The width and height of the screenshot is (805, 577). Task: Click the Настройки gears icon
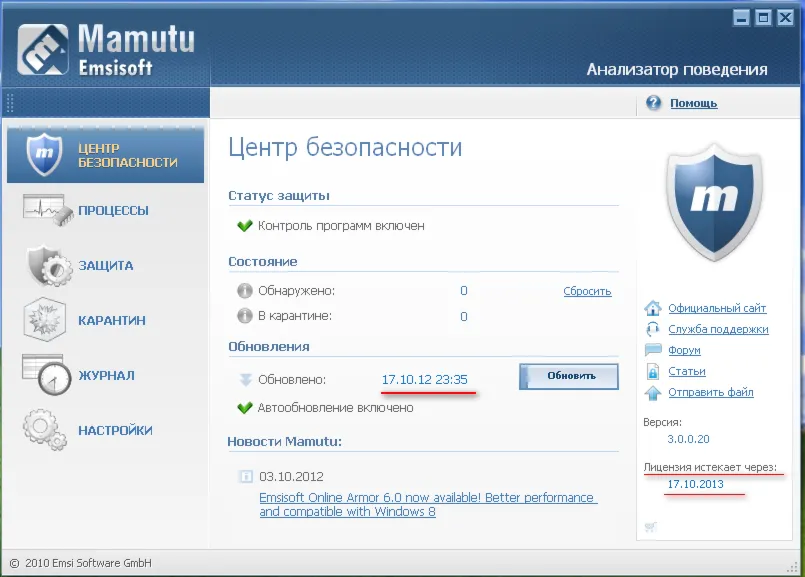click(x=45, y=430)
